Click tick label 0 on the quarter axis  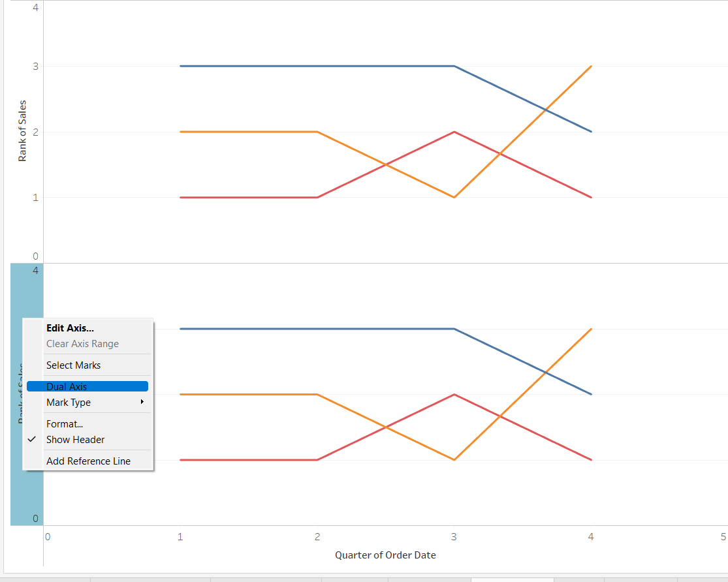pyautogui.click(x=48, y=537)
